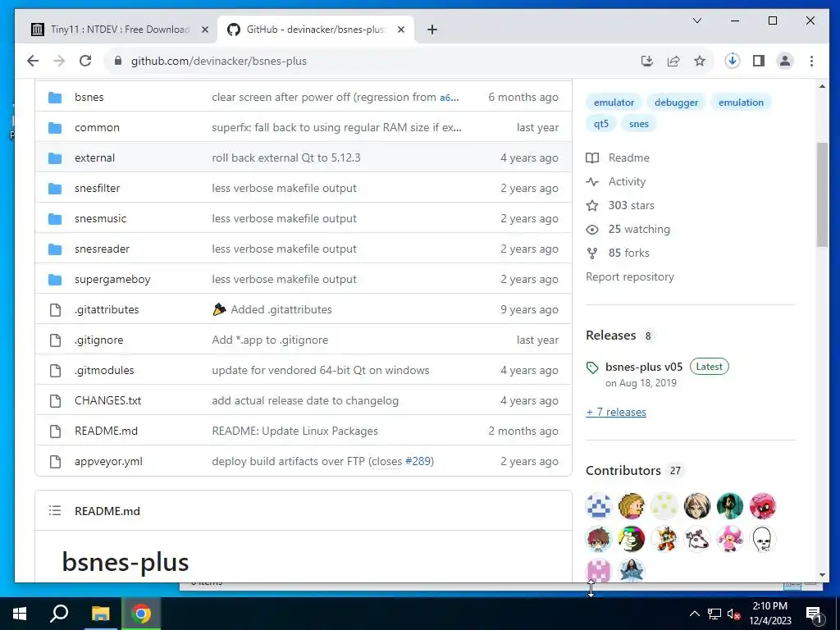Open the snesreader folder
This screenshot has width=840, height=630.
[102, 249]
